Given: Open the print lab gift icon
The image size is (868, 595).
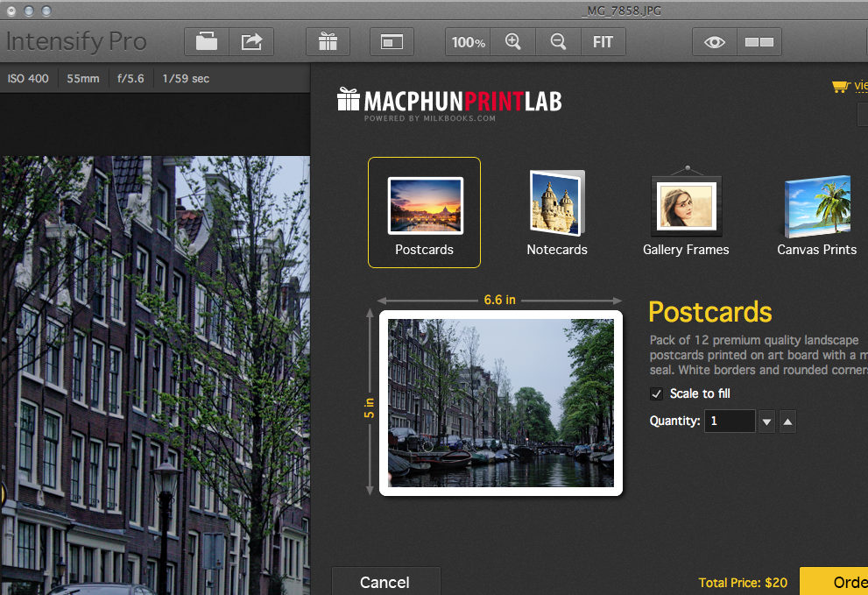Looking at the screenshot, I should (328, 41).
